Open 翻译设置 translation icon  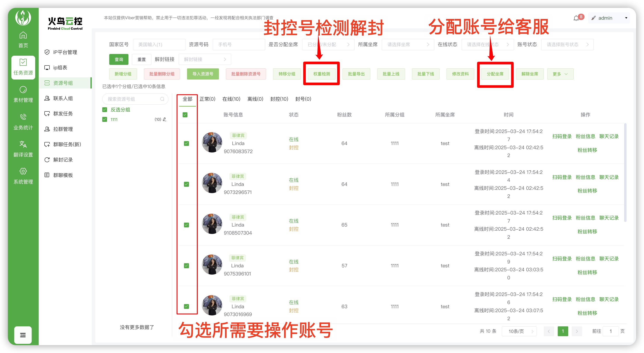[23, 144]
